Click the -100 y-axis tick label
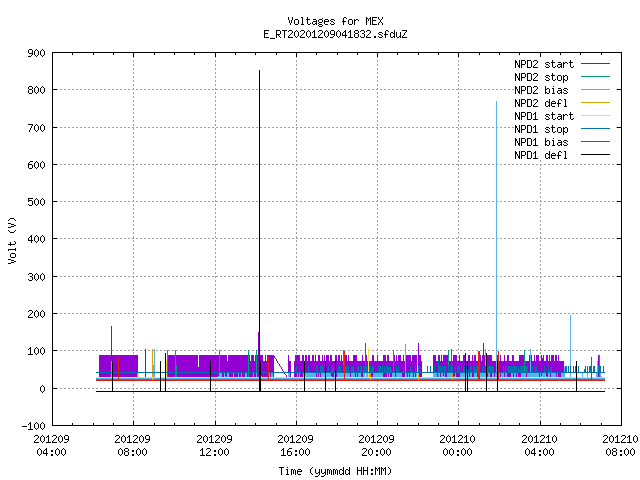640x480 pixels. [33, 426]
